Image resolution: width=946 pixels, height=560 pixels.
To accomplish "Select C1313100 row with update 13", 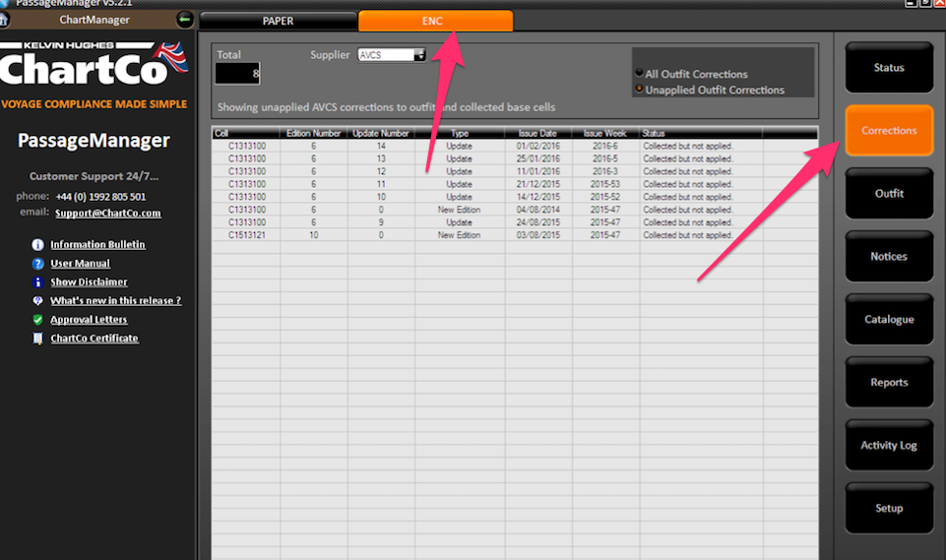I will pyautogui.click(x=515, y=158).
